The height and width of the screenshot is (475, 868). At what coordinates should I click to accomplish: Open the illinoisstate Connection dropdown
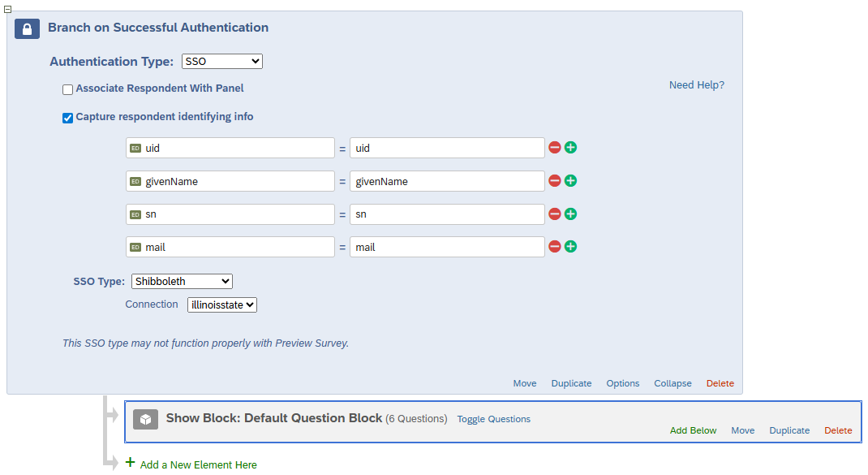[221, 304]
